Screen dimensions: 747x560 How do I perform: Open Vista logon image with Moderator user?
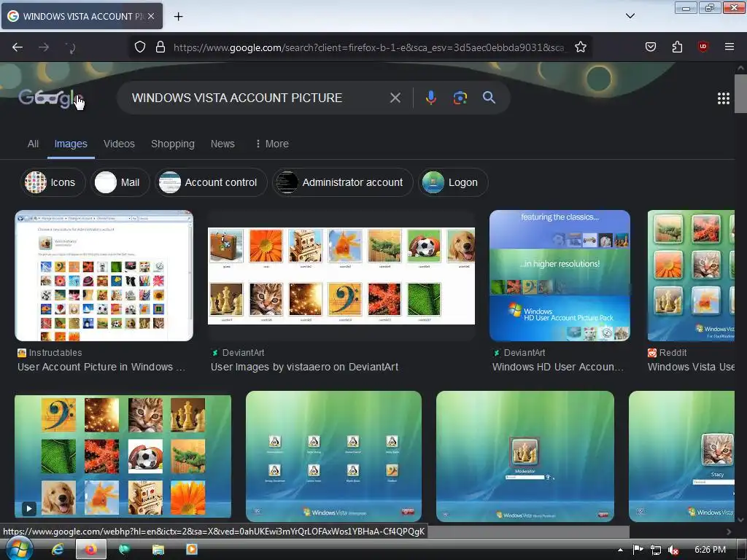[x=525, y=456]
